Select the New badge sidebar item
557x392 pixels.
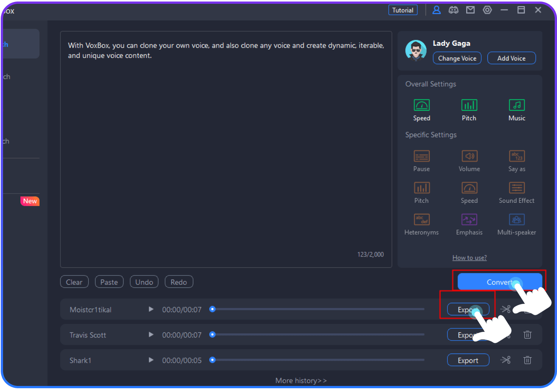(30, 201)
